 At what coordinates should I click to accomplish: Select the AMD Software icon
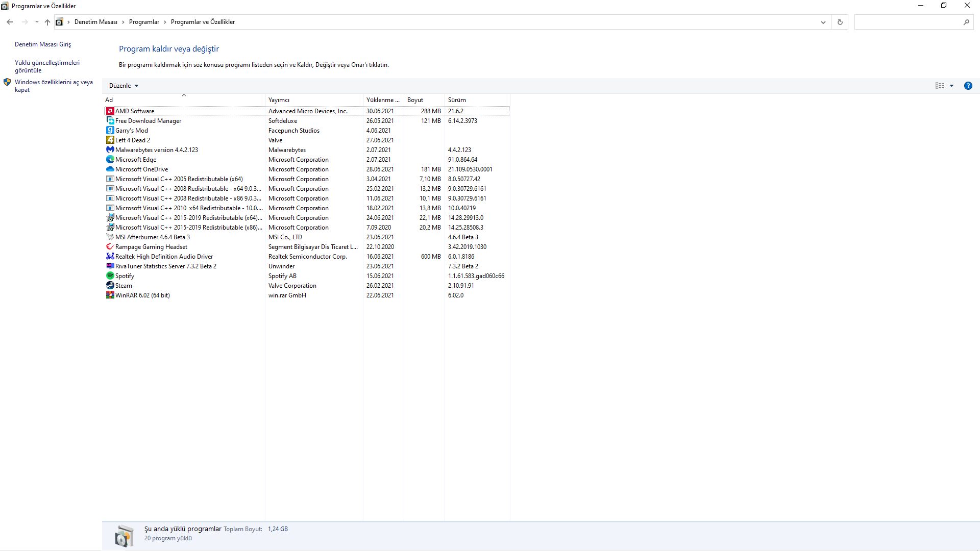click(x=110, y=111)
